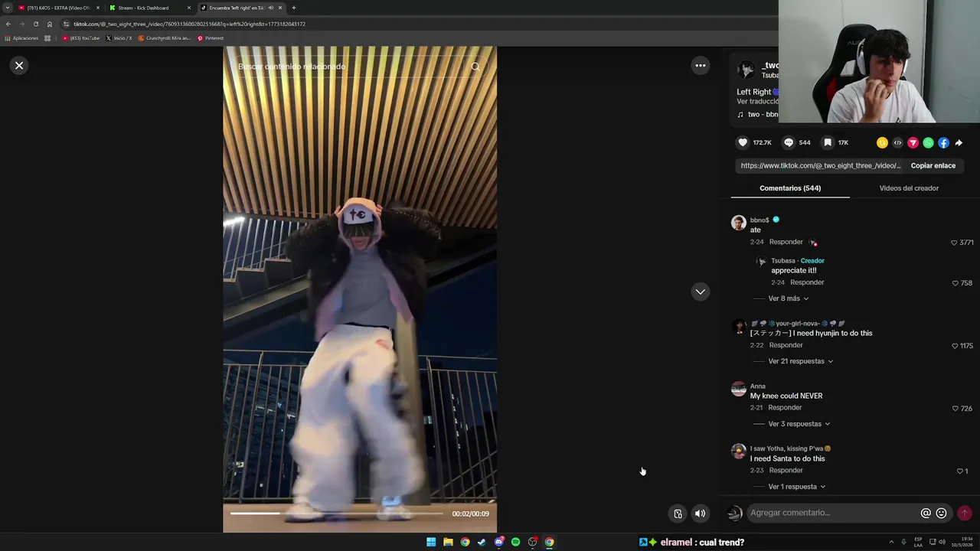Open File Explorer from taskbar

pos(448,542)
